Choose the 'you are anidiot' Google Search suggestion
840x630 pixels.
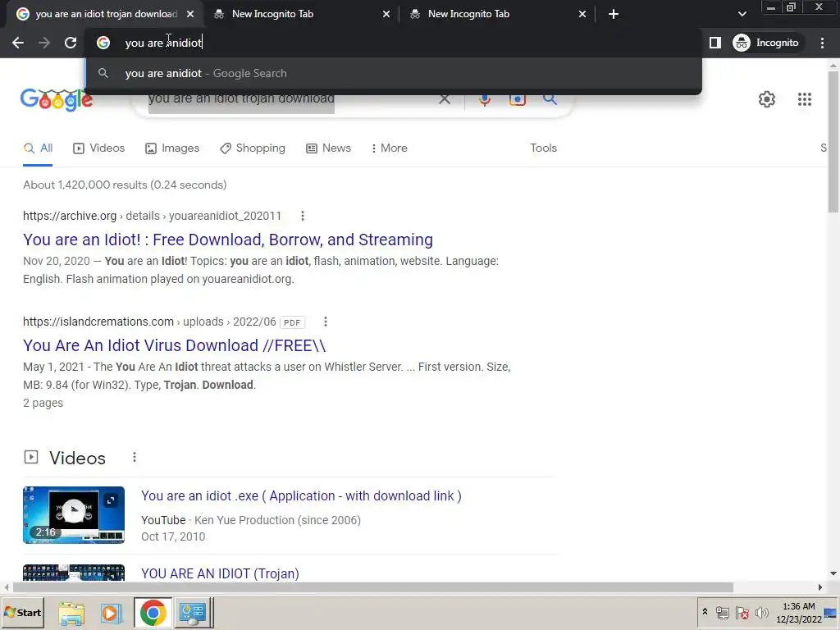(x=393, y=73)
